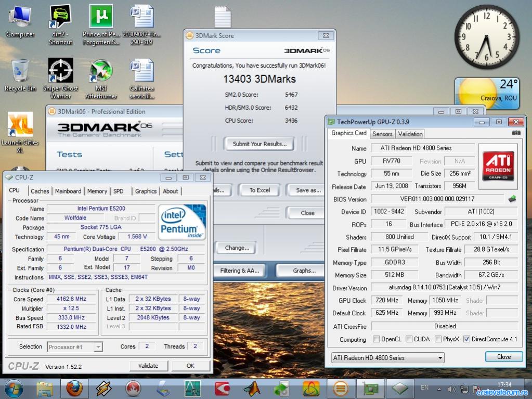This screenshot has height=399, width=532.
Task: Open the Validation tab in GPU-Z
Action: 410,134
